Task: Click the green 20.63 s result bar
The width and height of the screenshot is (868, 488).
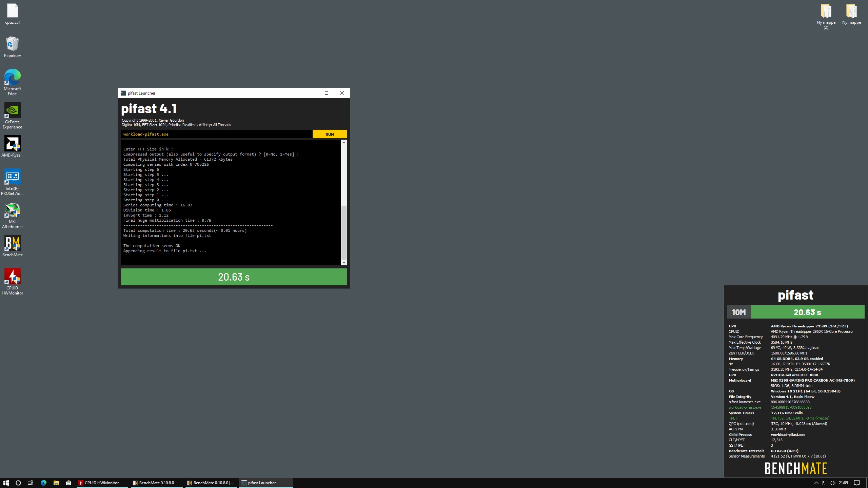Action: [x=234, y=277]
